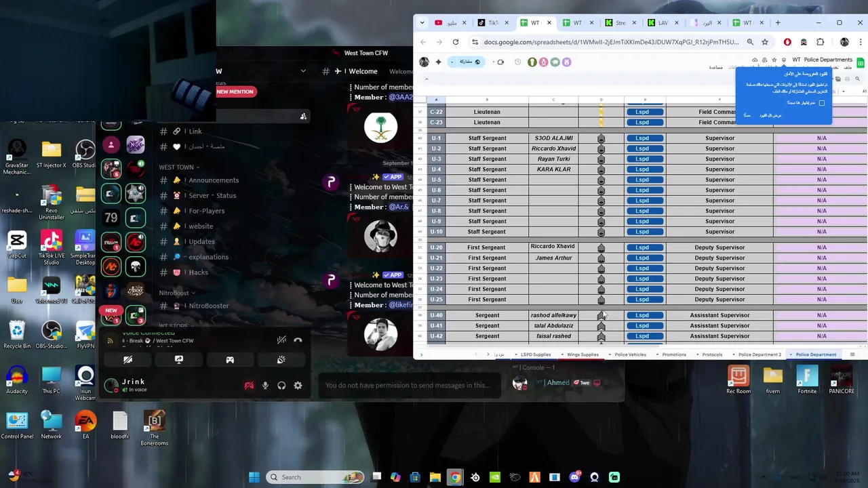Collapse the WEST TOWN channel category
The image size is (868, 488).
(x=179, y=167)
